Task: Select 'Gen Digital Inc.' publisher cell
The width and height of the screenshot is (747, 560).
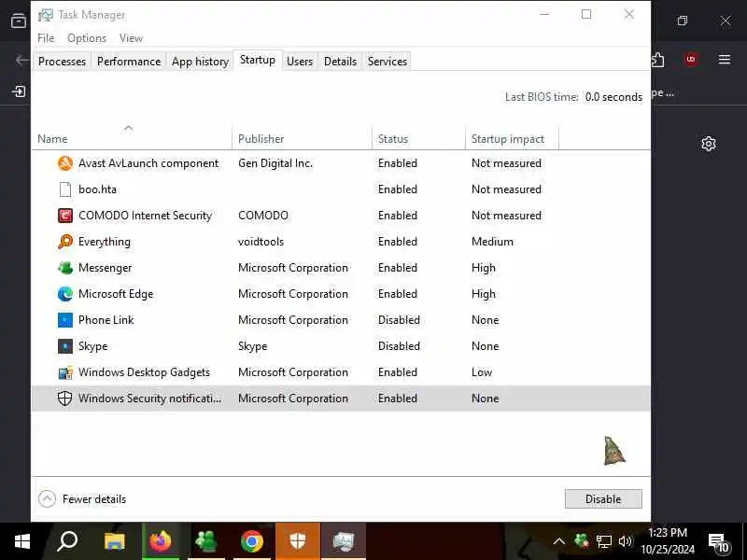Action: coord(275,163)
